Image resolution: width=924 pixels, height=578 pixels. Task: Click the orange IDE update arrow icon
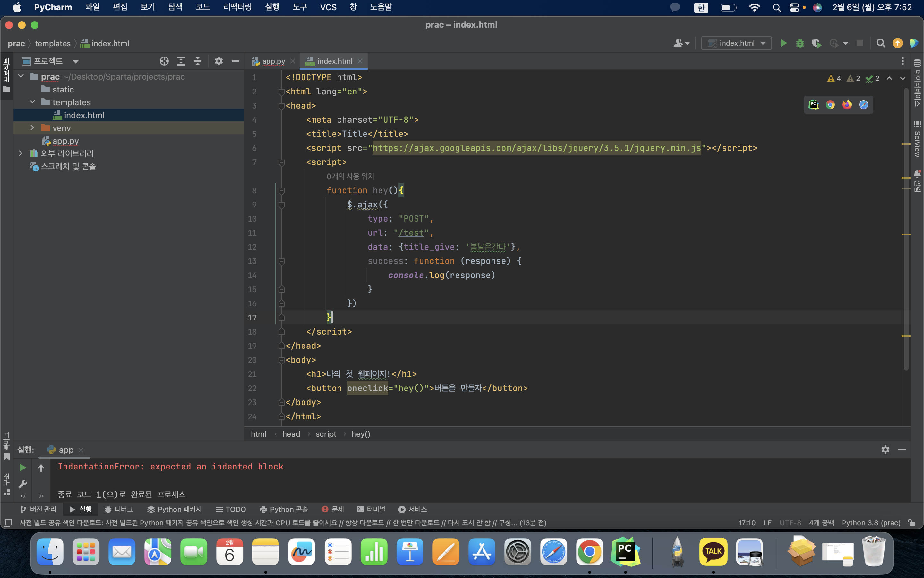[x=897, y=43]
